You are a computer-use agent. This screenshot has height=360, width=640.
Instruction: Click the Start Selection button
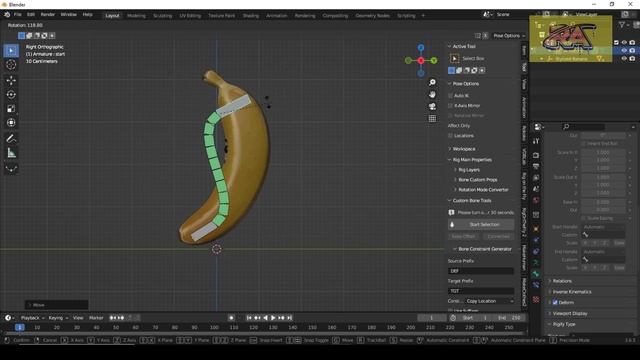tap(481, 224)
